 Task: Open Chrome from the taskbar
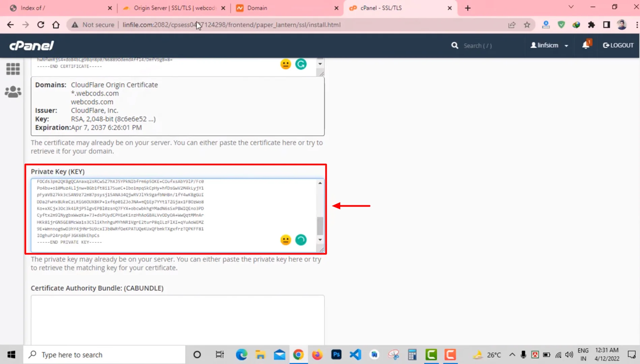click(298, 355)
